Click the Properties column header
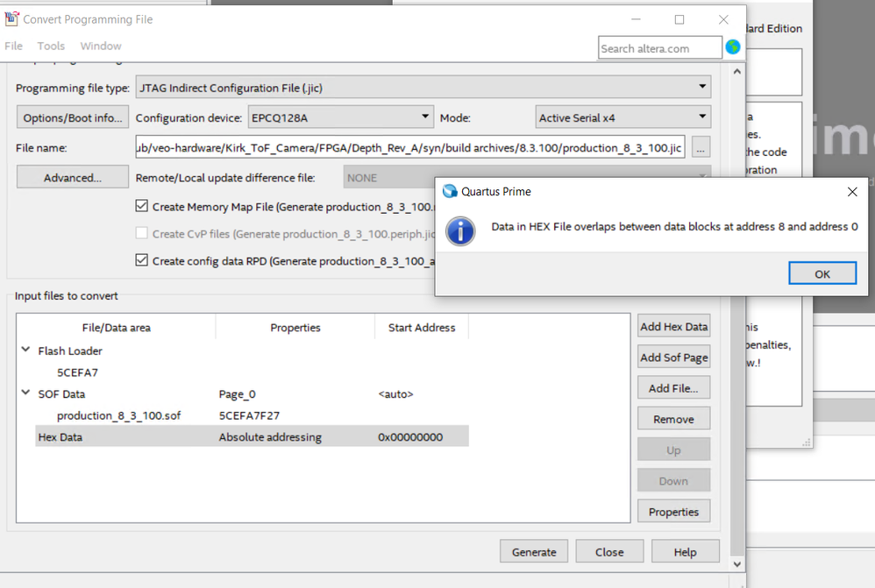 295,328
